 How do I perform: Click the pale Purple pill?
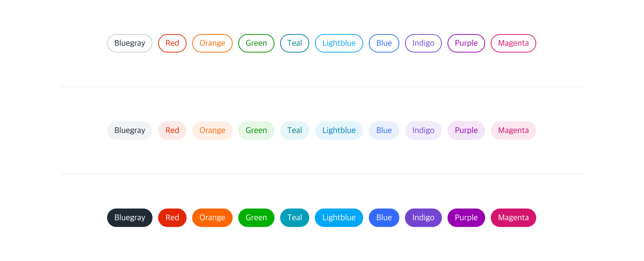[466, 130]
